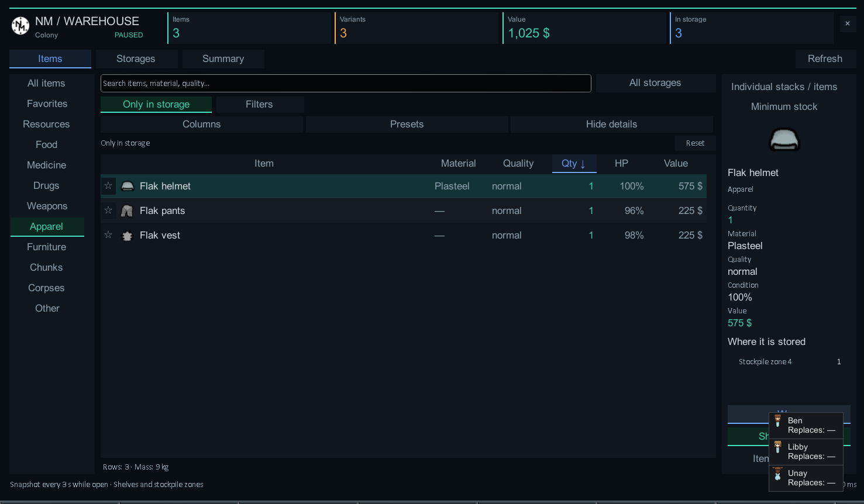
Task: Click the 96% HP cell of Flak pants
Action: (x=634, y=210)
